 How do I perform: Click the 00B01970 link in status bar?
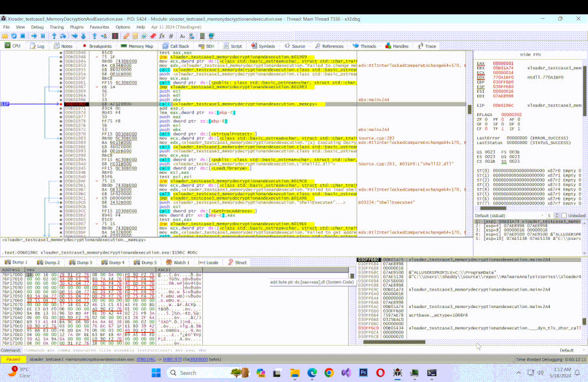pyautogui.click(x=172, y=359)
